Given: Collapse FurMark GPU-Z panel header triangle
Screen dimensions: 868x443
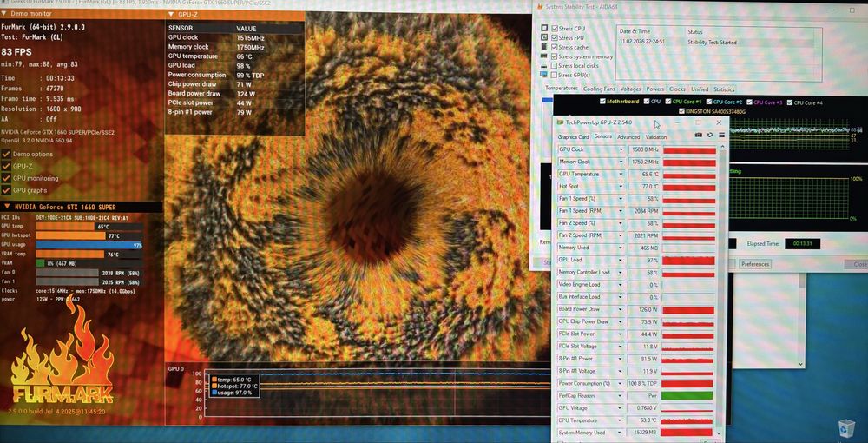Looking at the screenshot, I should click(x=169, y=15).
